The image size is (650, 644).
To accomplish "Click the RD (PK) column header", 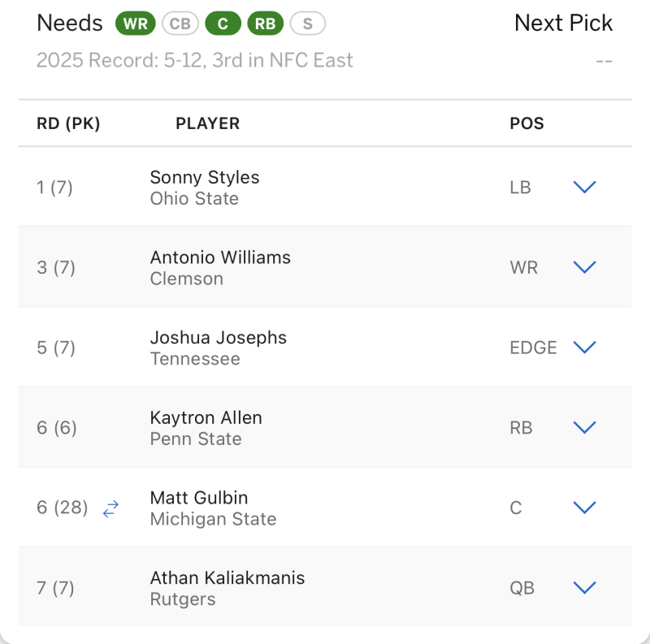I will (68, 123).
